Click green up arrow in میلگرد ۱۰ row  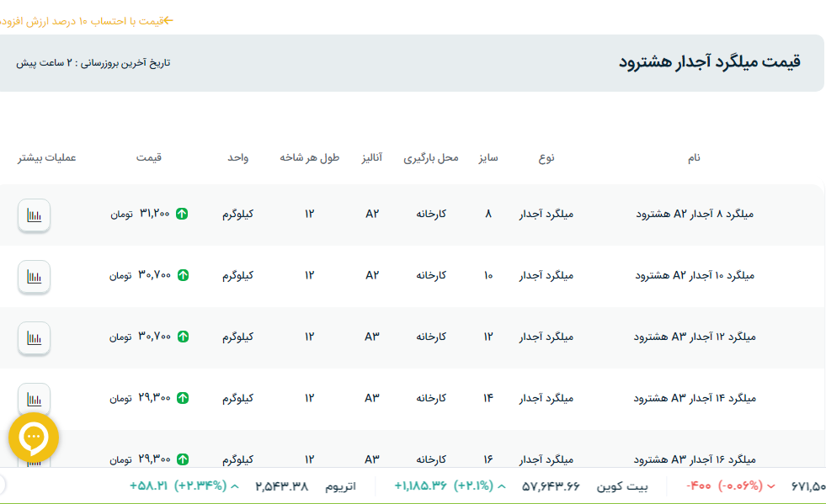[183, 275]
